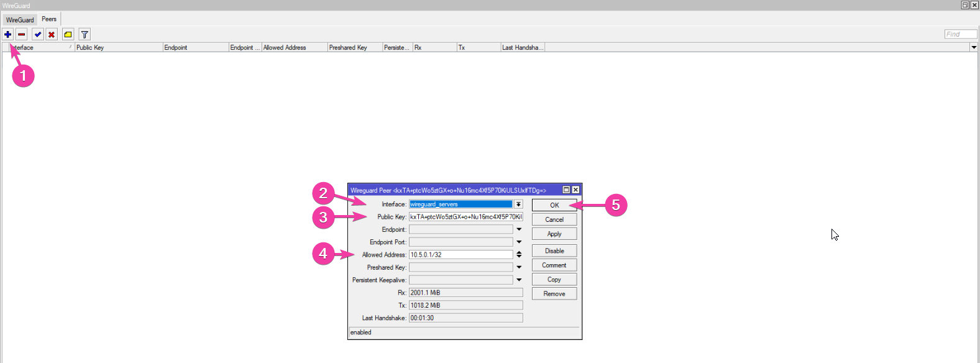Add a new peer with the plus icon
This screenshot has width=980, height=363.
coord(8,34)
